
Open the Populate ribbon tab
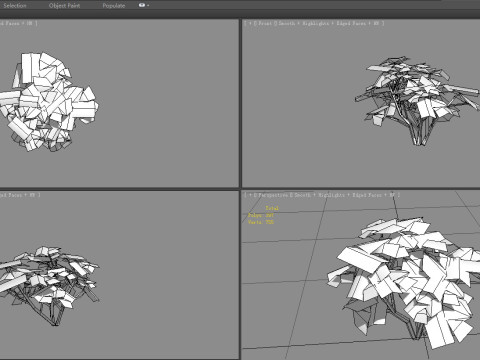(114, 6)
